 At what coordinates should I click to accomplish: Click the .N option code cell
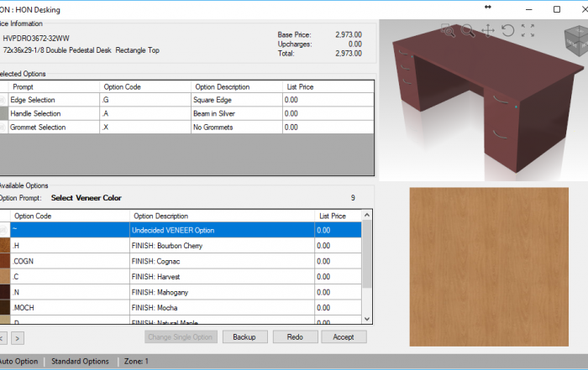pyautogui.click(x=70, y=292)
